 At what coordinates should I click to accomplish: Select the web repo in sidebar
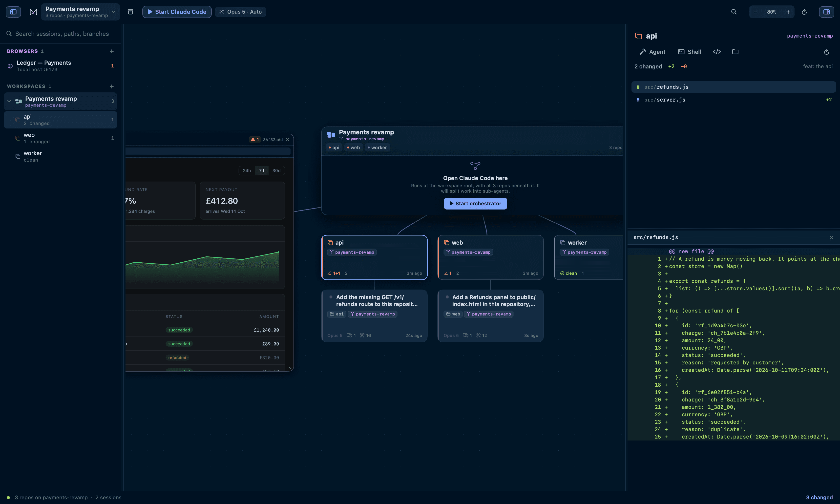click(61, 138)
